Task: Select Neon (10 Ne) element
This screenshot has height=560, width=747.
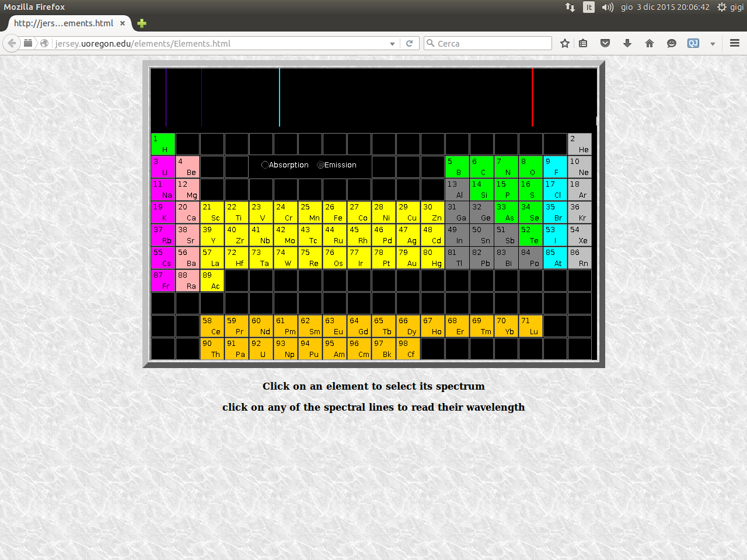Action: [580, 167]
